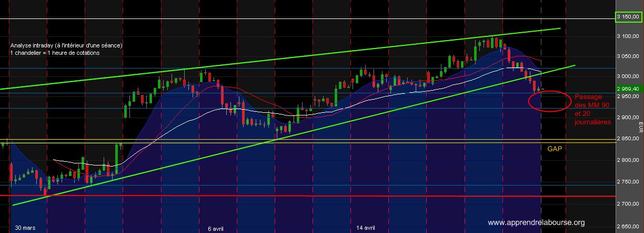Click the '14 avril' date label
Viewport: 644px width, 233px height.
tap(366, 228)
